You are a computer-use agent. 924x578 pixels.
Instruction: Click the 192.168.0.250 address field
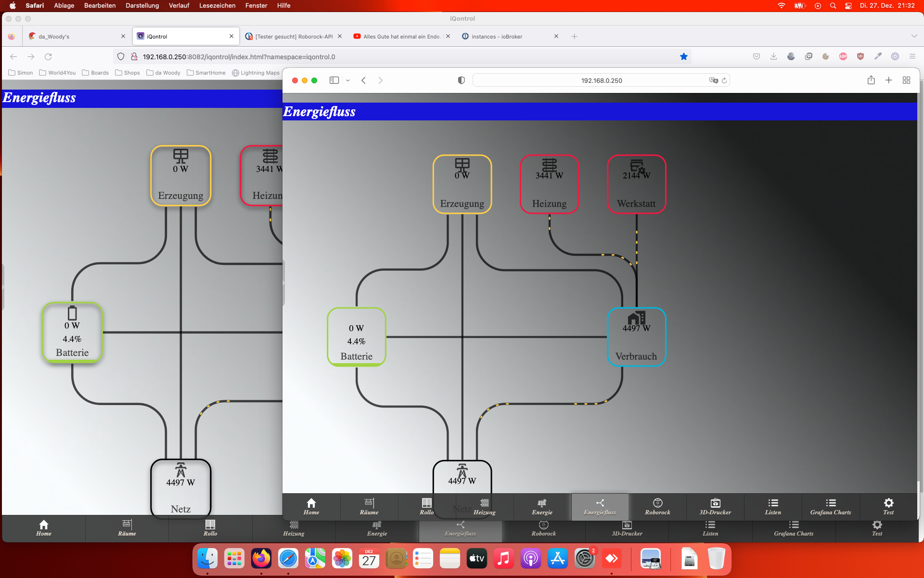(602, 80)
